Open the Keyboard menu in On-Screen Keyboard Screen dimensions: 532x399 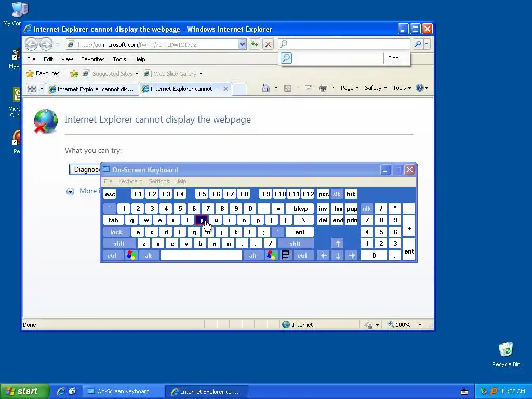(130, 181)
